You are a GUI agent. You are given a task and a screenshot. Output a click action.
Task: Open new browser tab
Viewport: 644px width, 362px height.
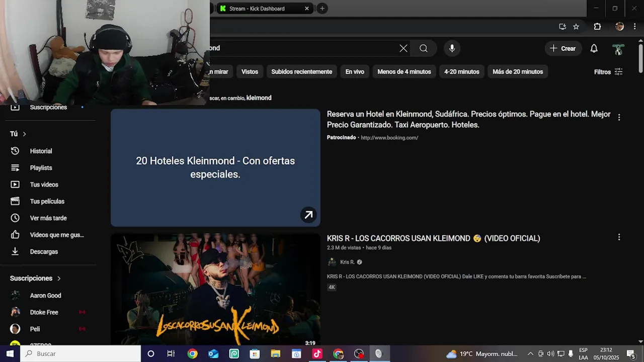(322, 8)
